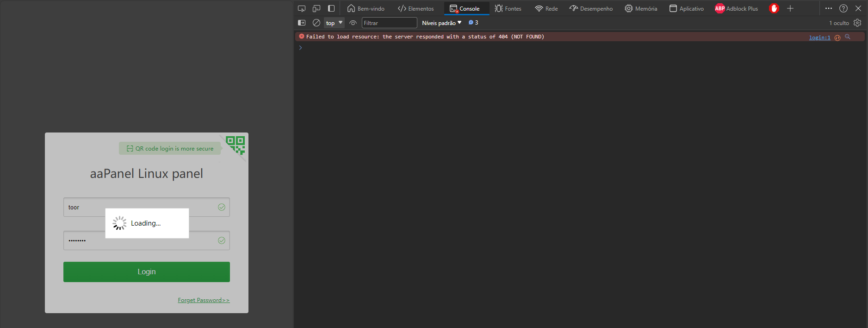
Task: Open the Memória tab
Action: pyautogui.click(x=640, y=8)
